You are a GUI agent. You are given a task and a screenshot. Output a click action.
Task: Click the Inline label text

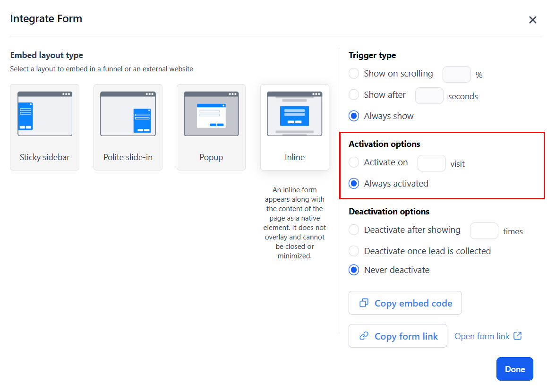pyautogui.click(x=294, y=157)
